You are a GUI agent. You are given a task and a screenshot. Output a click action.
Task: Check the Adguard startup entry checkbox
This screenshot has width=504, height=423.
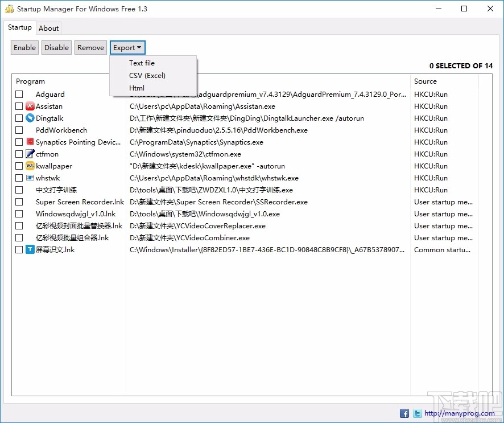tap(19, 94)
